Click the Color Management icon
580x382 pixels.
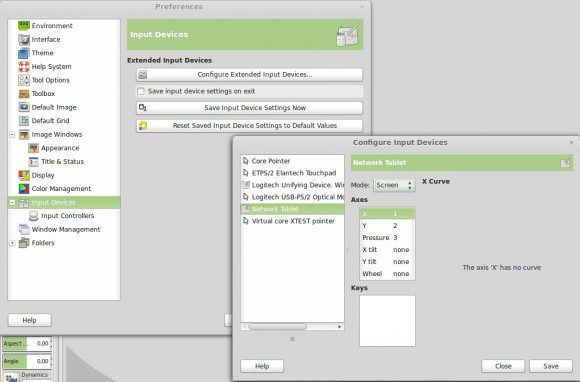24,189
